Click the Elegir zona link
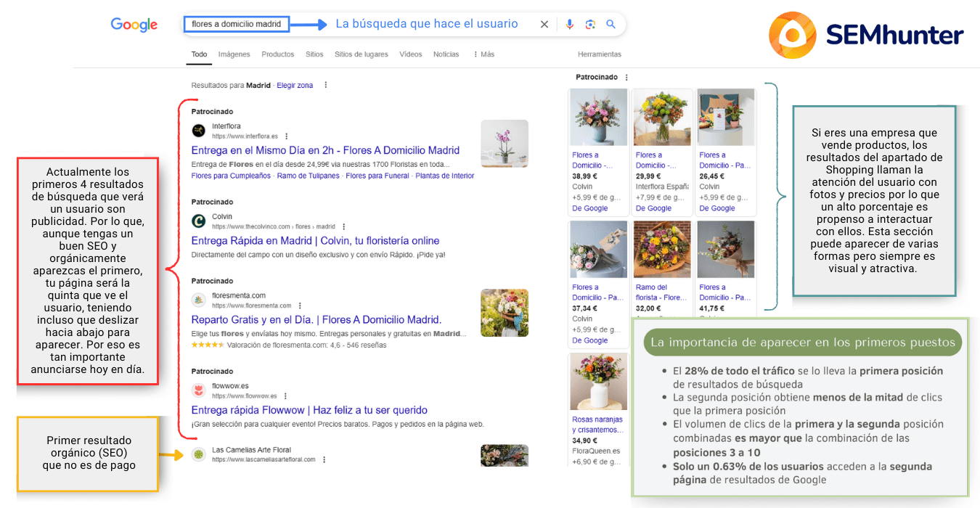Viewport: 980px width, 508px height. coord(295,86)
